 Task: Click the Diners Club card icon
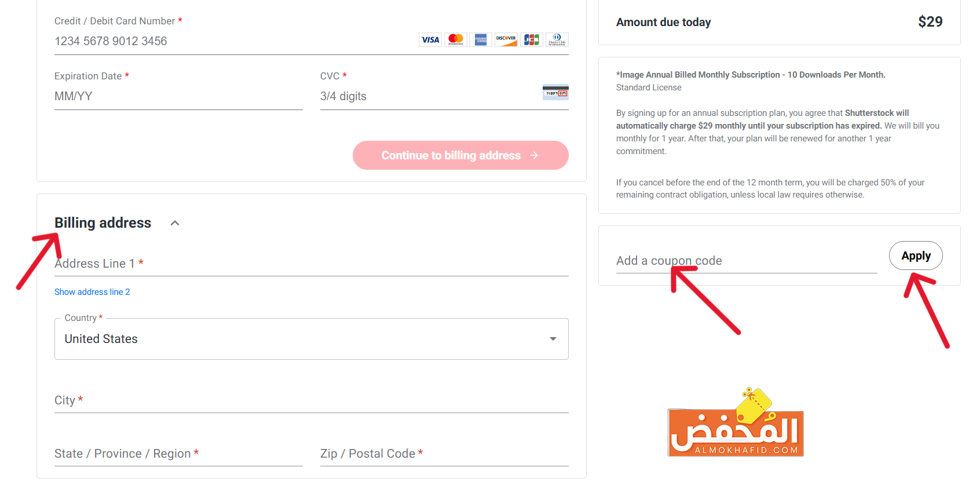[x=557, y=39]
